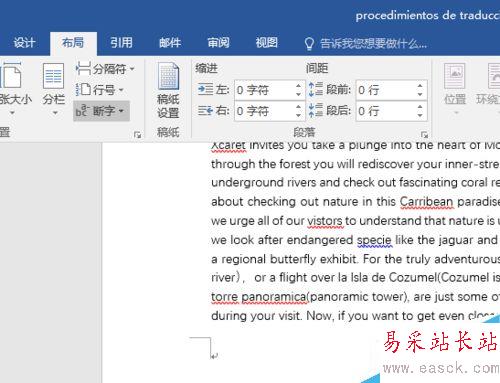Click the 段前 spacing value field
The width and height of the screenshot is (500, 383).
click(x=386, y=90)
